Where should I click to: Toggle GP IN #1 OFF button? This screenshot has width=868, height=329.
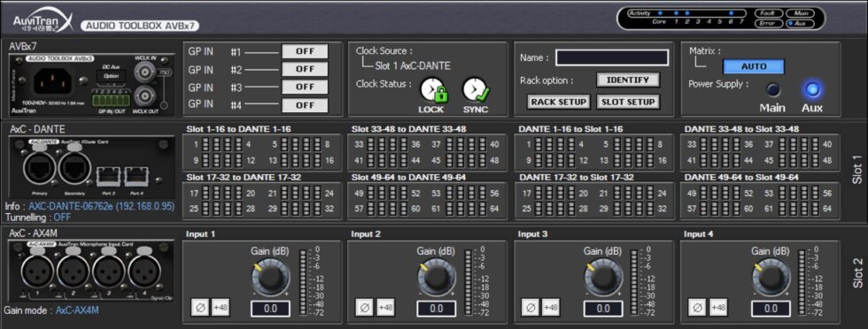[305, 51]
